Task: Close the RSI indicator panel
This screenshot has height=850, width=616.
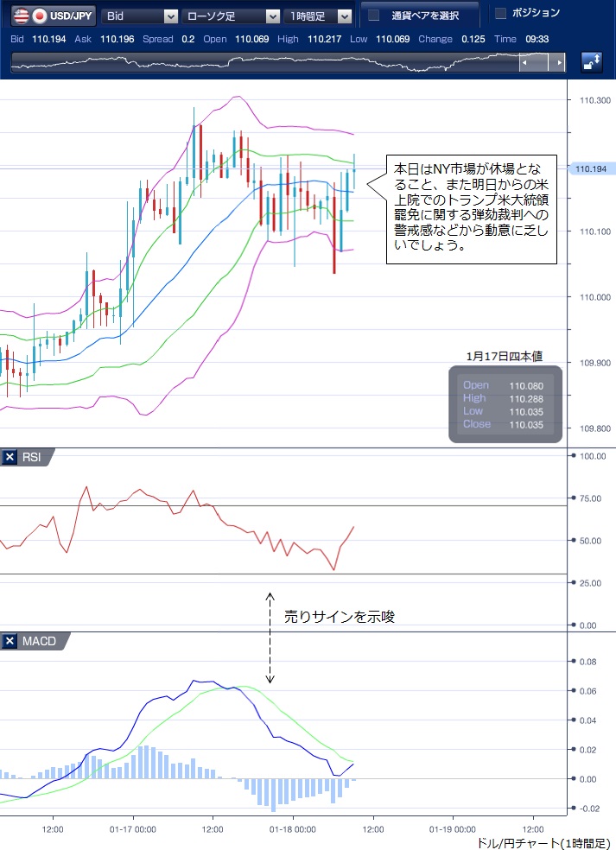Action: [10, 457]
